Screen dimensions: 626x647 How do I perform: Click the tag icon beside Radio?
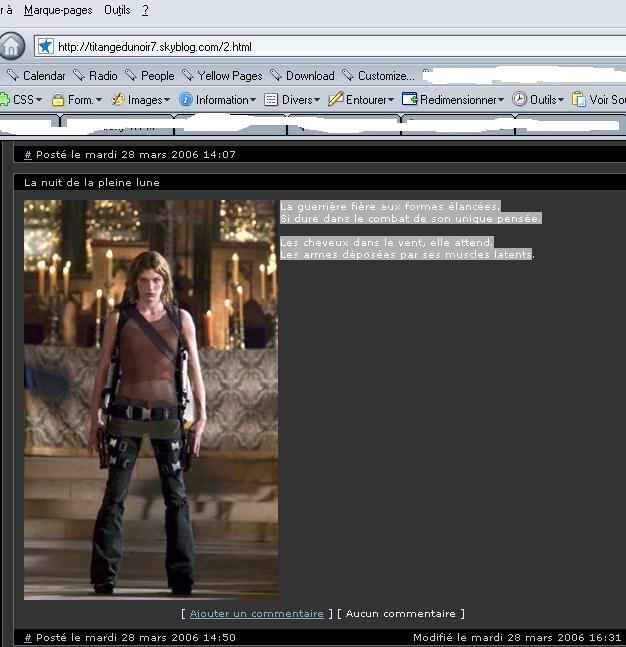pyautogui.click(x=79, y=75)
